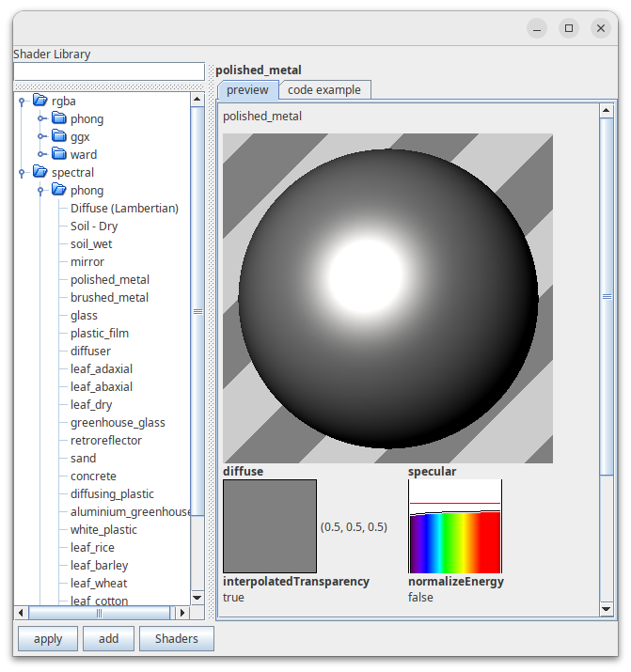Click the add button

tap(108, 639)
